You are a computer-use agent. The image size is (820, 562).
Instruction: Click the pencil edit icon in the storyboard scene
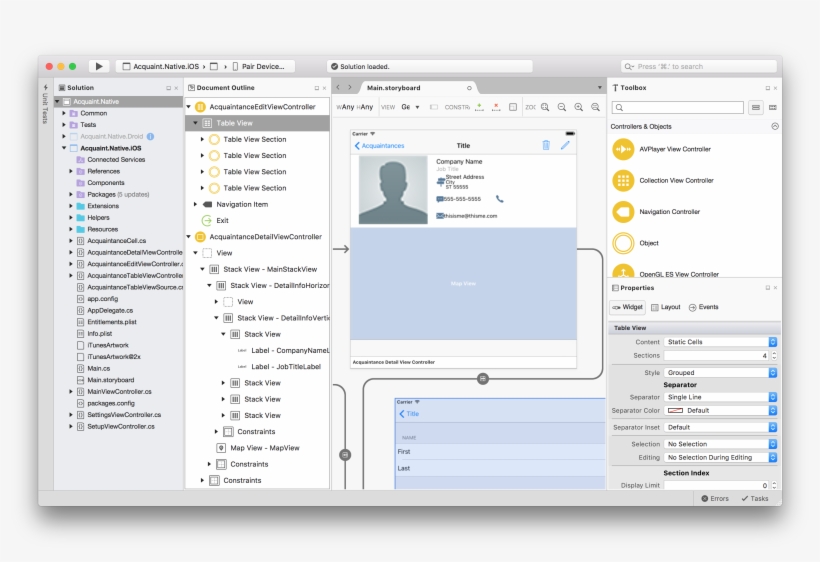click(x=565, y=145)
